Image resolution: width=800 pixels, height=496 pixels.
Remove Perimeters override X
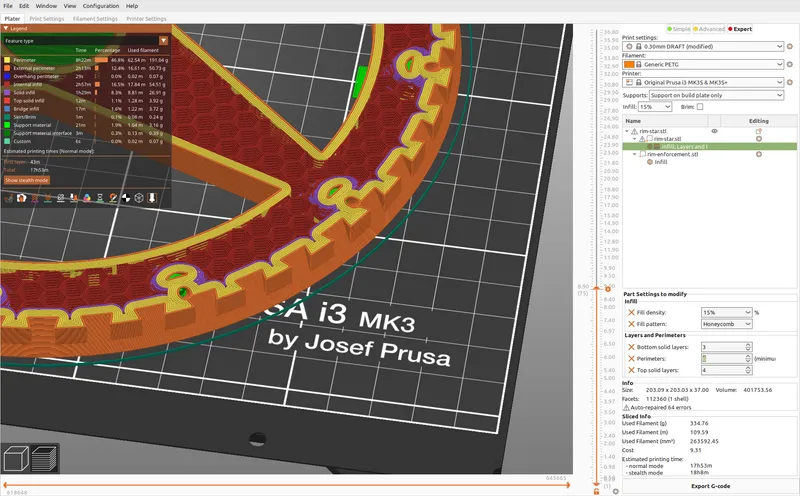click(631, 359)
